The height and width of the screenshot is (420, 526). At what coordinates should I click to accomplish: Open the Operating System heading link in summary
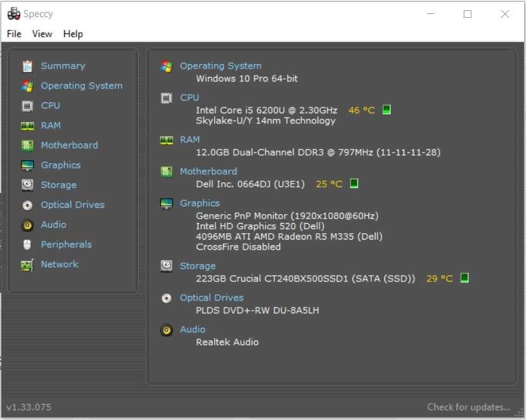point(220,66)
